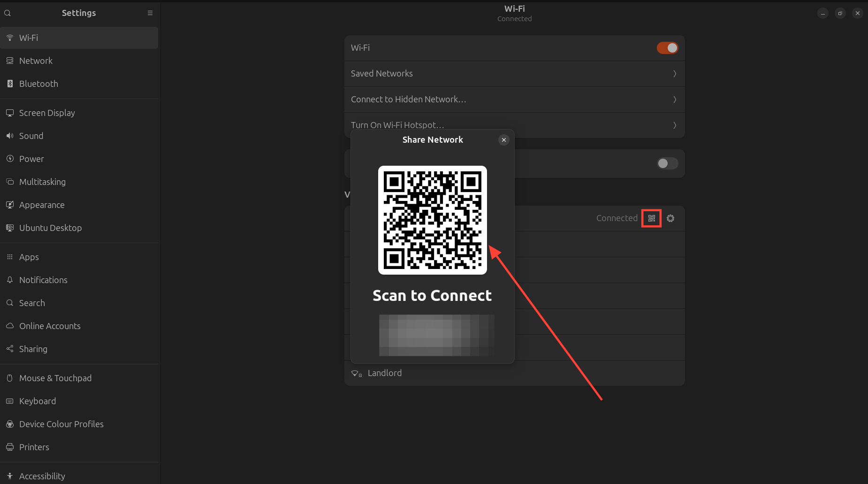Show QR code for the connected network
Image resolution: width=868 pixels, height=484 pixels.
[652, 218]
